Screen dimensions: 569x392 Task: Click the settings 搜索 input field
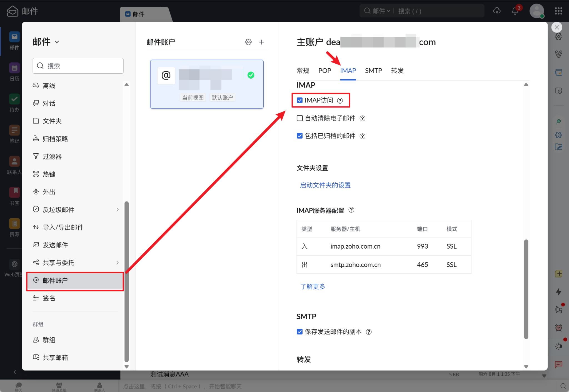pyautogui.click(x=78, y=66)
